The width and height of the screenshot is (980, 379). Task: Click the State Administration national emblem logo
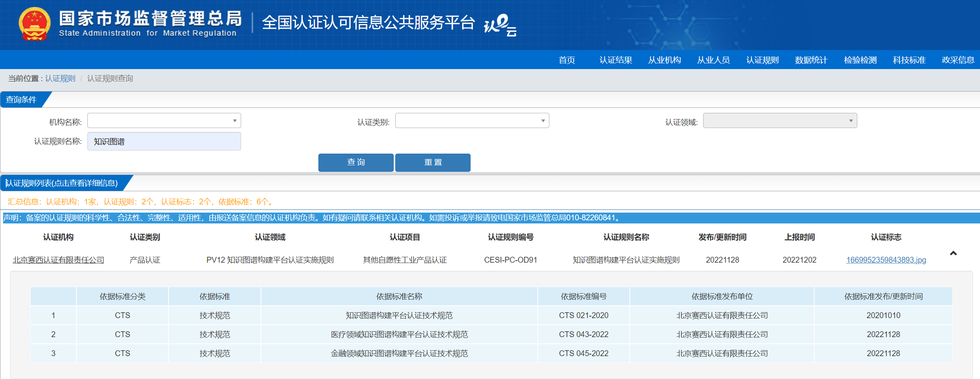click(34, 24)
